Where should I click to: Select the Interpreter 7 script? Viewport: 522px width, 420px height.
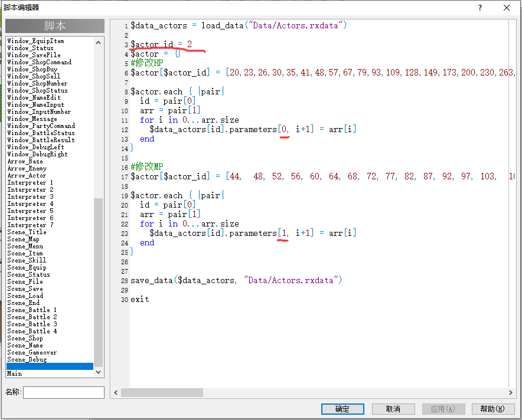click(x=30, y=225)
